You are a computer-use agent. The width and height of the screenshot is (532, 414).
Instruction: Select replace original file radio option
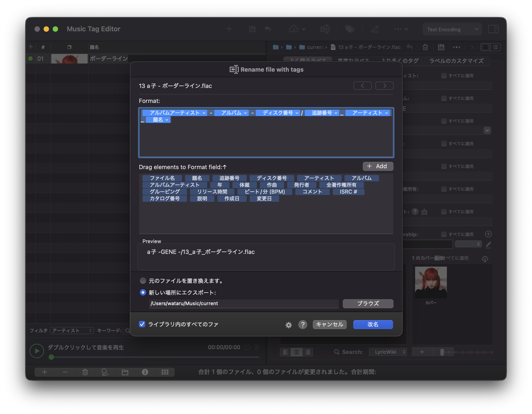(x=143, y=281)
